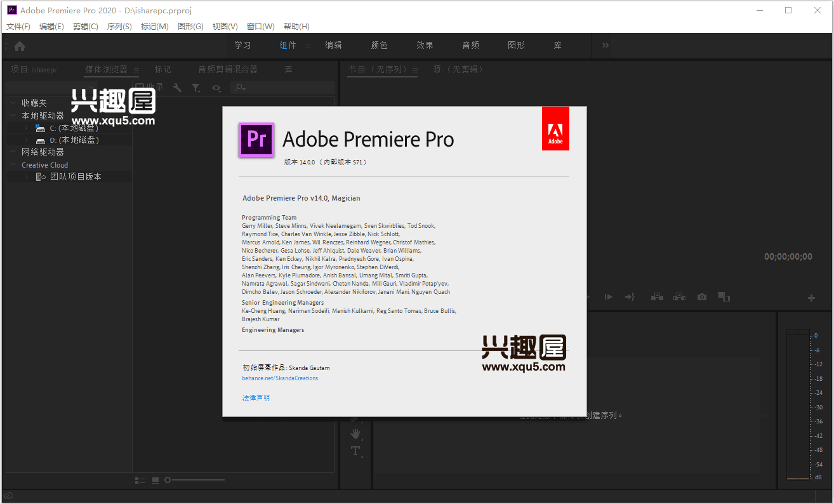This screenshot has width=834, height=504.
Task: Adjust Media Browser thumbnail zoom slider
Action: pos(194,480)
